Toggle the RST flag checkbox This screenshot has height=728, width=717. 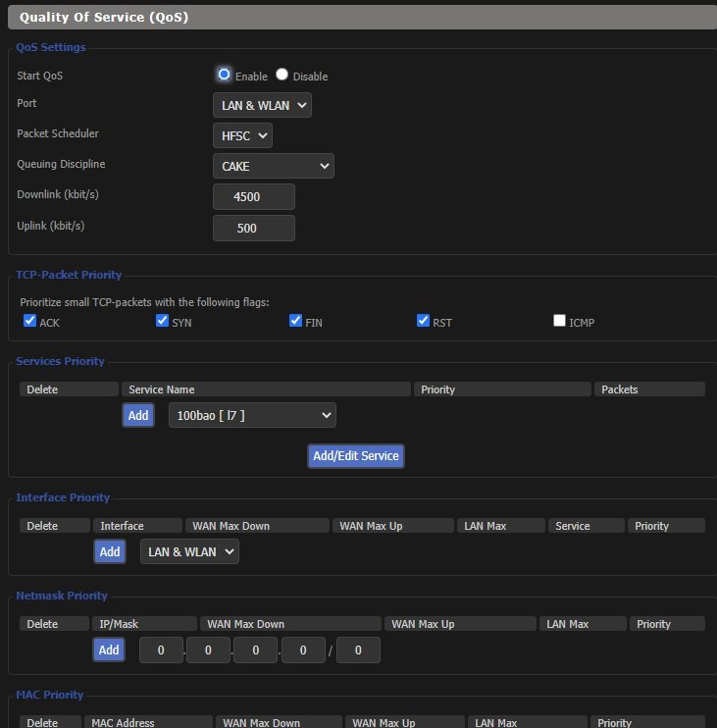[x=423, y=321]
